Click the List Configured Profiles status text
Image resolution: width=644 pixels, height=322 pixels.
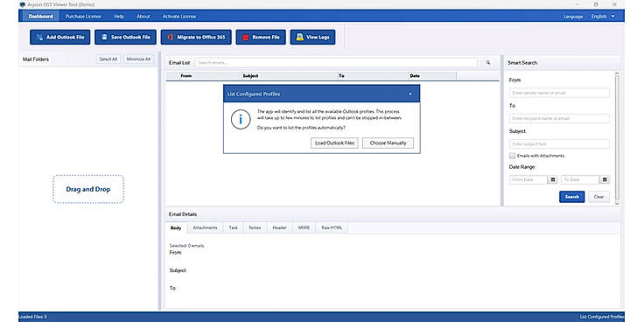602,317
